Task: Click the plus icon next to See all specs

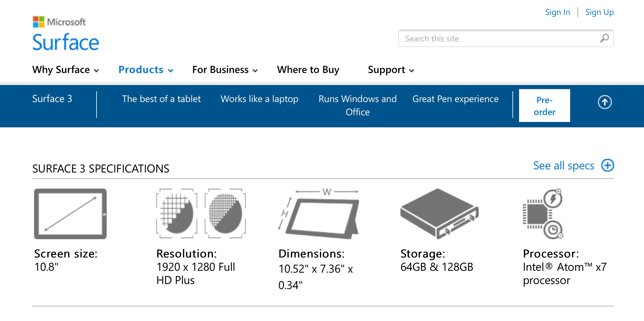Action: point(607,165)
